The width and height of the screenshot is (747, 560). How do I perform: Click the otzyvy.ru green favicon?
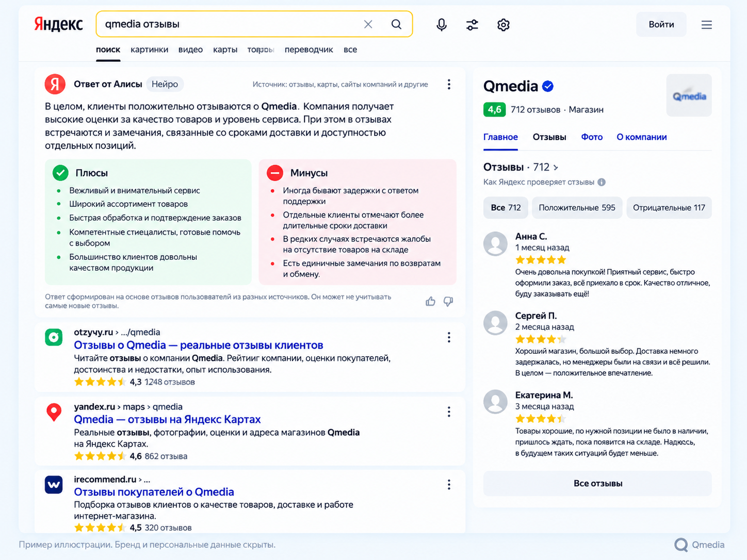[x=54, y=337]
